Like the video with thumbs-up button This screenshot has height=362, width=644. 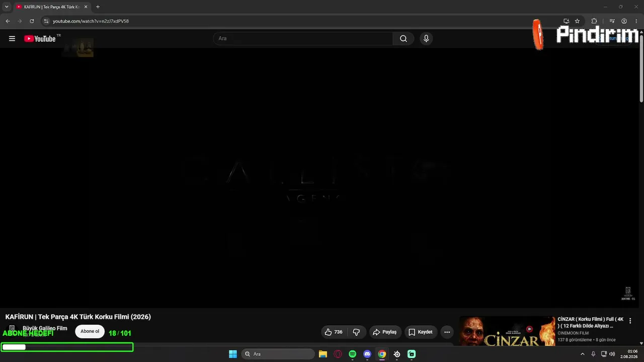[334, 332]
